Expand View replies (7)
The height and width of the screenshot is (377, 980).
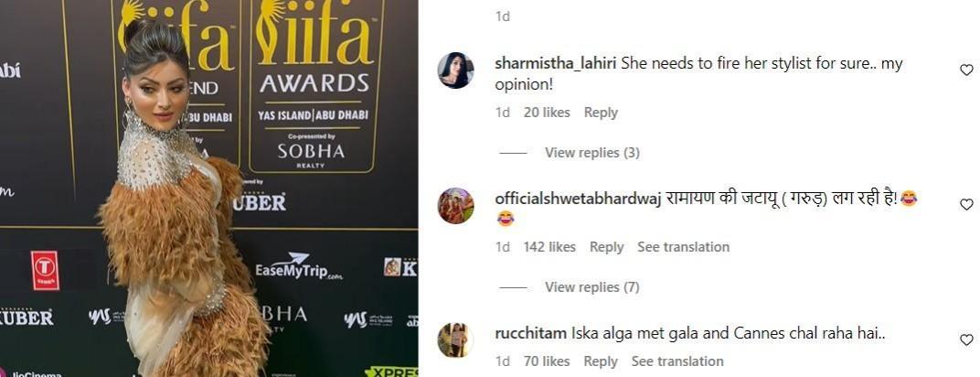pyautogui.click(x=591, y=287)
